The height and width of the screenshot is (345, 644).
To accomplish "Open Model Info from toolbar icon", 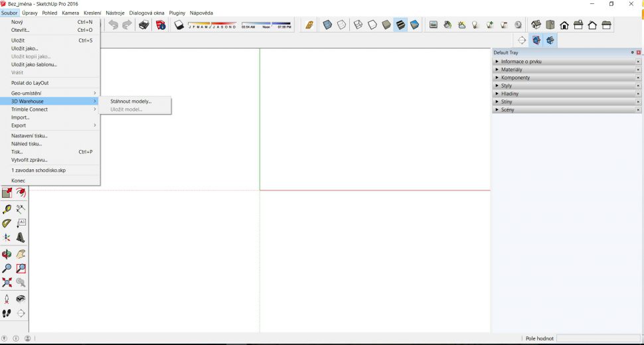I will [x=161, y=25].
